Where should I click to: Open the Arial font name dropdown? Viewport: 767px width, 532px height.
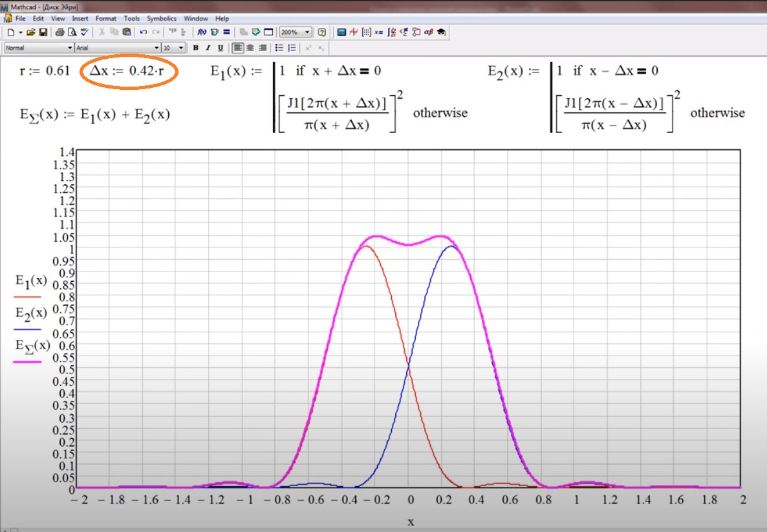coord(157,48)
